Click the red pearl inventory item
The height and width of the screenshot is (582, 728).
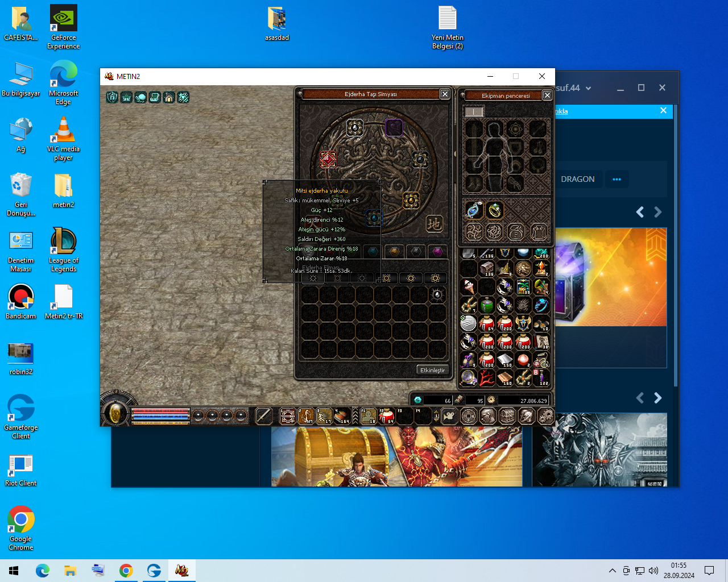point(523,360)
